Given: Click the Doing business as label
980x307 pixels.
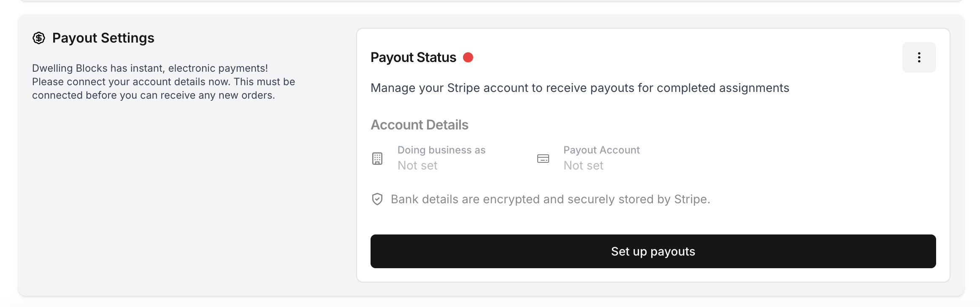Looking at the screenshot, I should [441, 150].
